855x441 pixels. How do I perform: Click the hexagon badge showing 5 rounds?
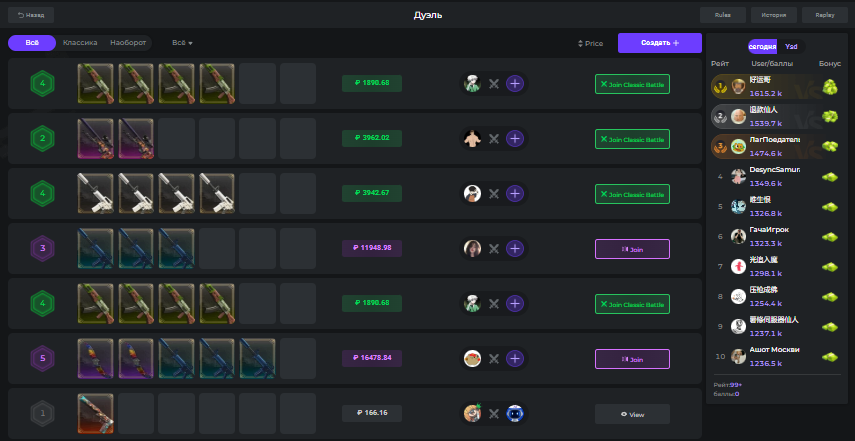42,359
